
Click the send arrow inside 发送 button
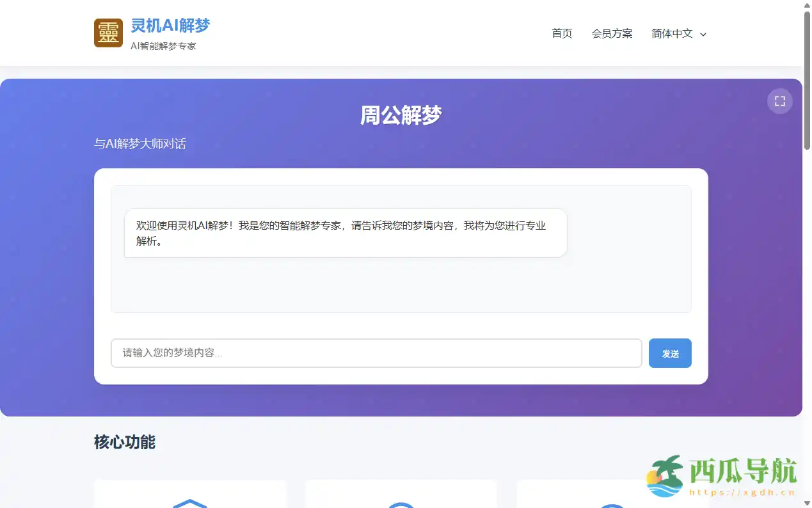point(670,353)
